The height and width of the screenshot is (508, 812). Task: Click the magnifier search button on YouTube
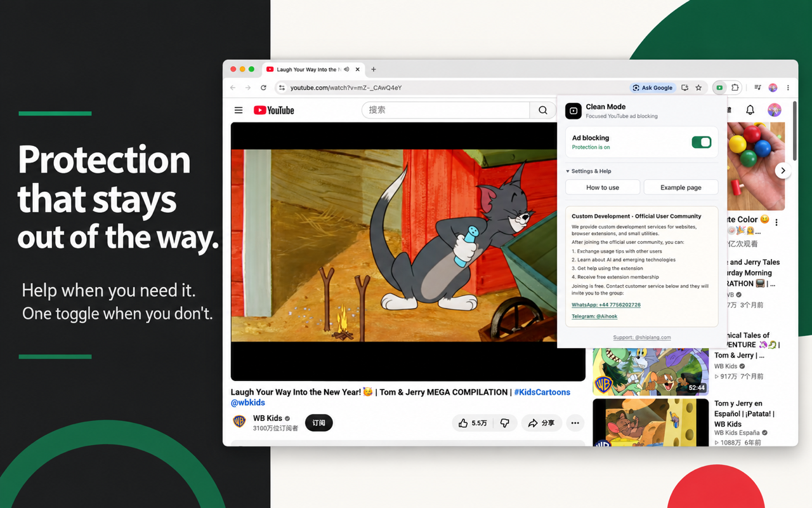point(543,110)
